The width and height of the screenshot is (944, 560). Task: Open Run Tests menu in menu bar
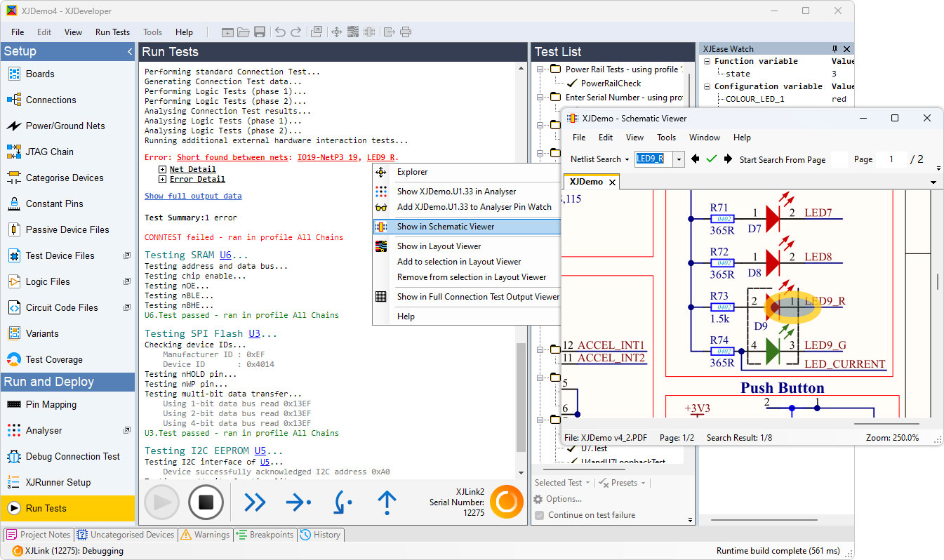pyautogui.click(x=112, y=32)
